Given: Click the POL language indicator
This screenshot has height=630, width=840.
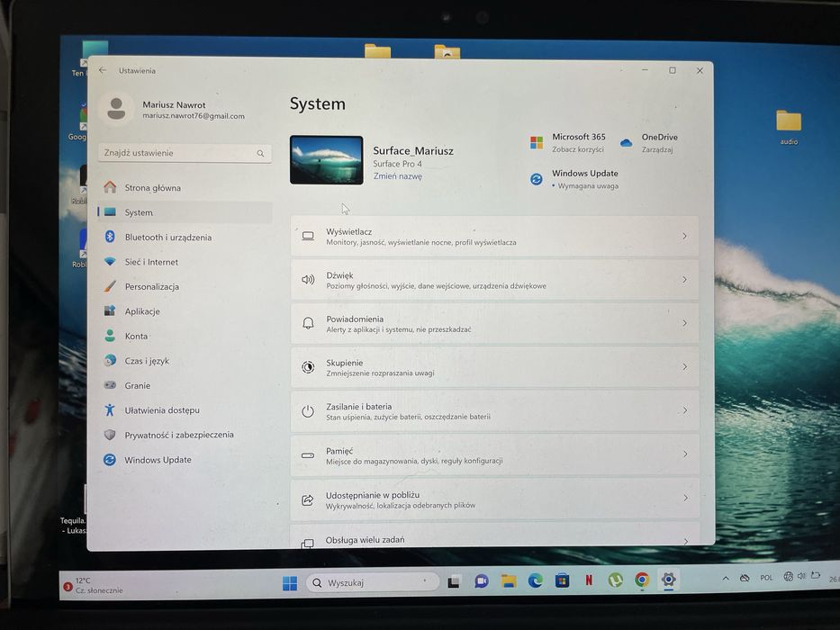Looking at the screenshot, I should (x=766, y=578).
